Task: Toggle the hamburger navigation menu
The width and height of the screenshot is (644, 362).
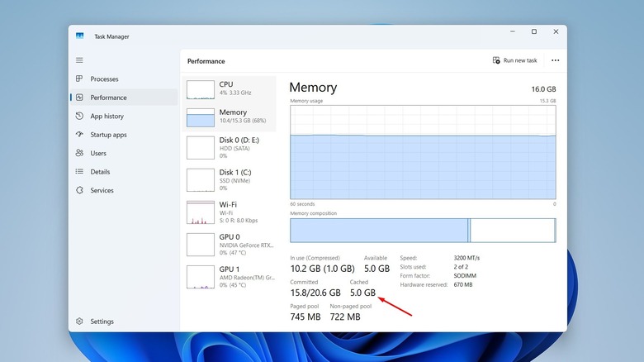Action: point(79,60)
